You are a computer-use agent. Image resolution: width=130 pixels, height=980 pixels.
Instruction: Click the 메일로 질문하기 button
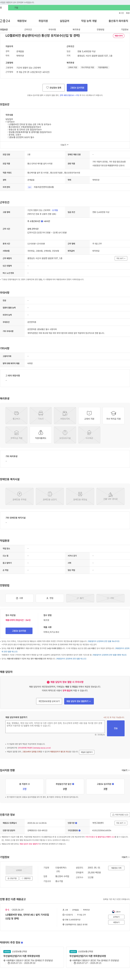(87, 752)
